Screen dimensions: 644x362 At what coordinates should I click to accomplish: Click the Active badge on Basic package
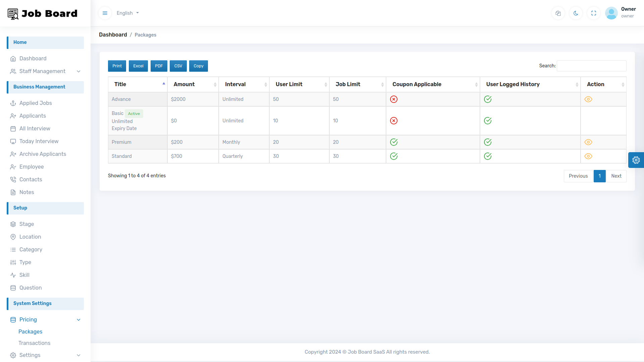(134, 114)
